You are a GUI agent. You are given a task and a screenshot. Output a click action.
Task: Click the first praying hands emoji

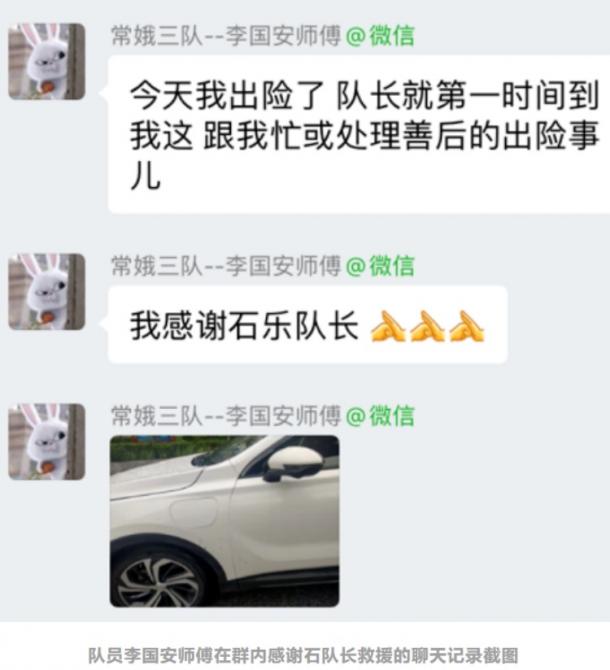click(387, 326)
